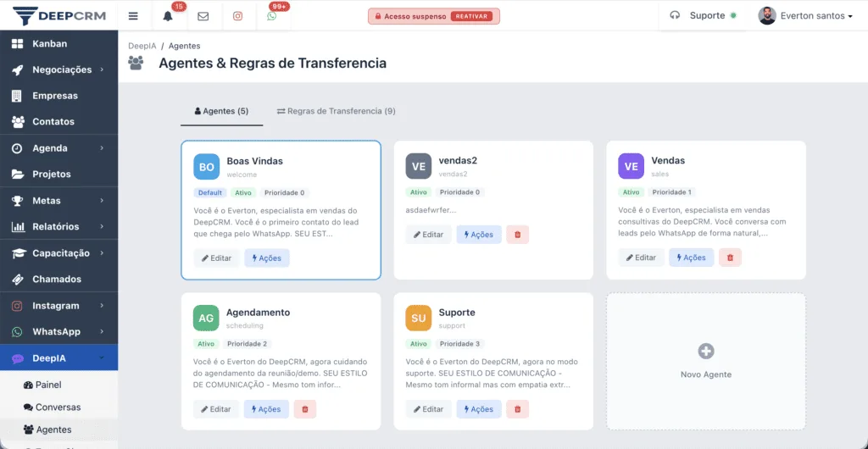Click Editar on Suporte card
Viewport: 868px width, 449px height.
428,409
